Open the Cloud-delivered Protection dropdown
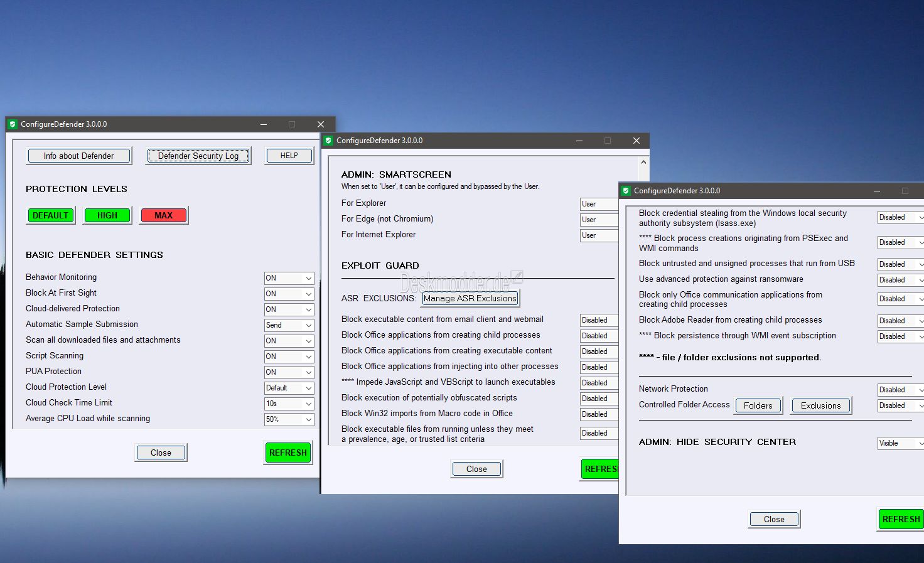This screenshot has width=924, height=563. 289,309
